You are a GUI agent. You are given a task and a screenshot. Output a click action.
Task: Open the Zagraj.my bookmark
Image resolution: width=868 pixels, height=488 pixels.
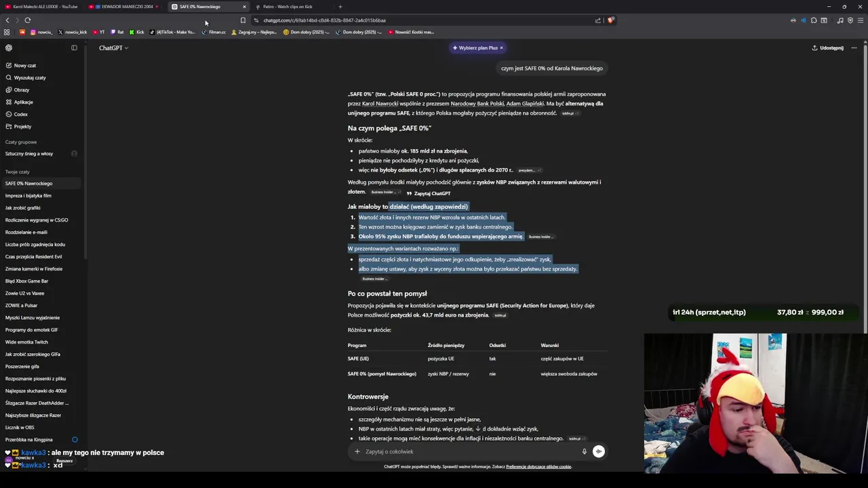point(254,32)
